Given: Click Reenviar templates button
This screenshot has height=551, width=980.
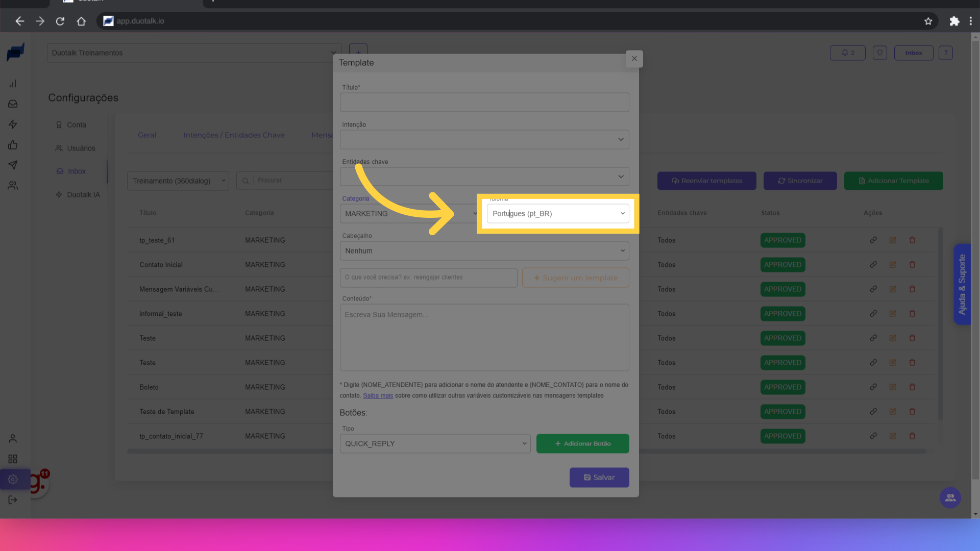Looking at the screenshot, I should (706, 181).
